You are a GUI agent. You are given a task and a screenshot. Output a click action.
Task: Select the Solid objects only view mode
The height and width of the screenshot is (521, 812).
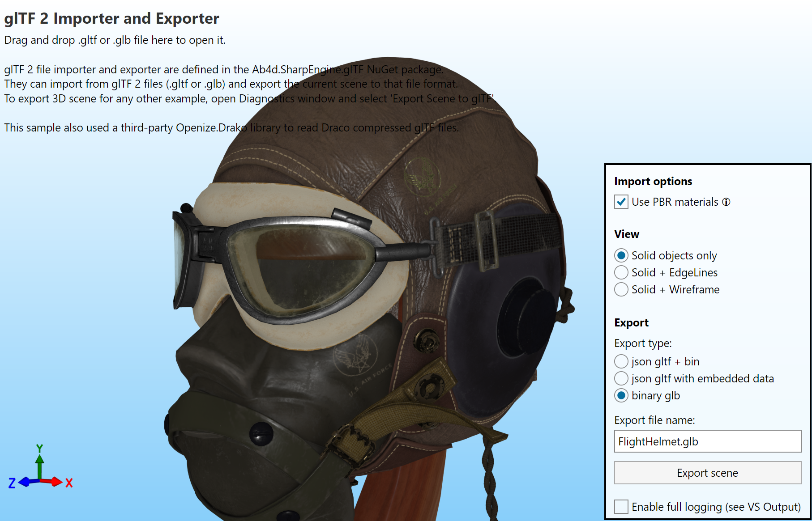pyautogui.click(x=621, y=255)
